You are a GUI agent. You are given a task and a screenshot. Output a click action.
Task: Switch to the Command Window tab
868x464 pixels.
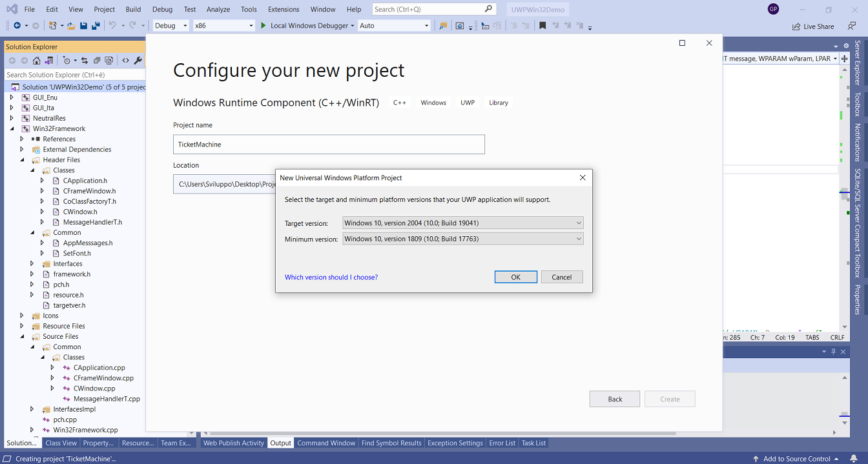point(326,443)
